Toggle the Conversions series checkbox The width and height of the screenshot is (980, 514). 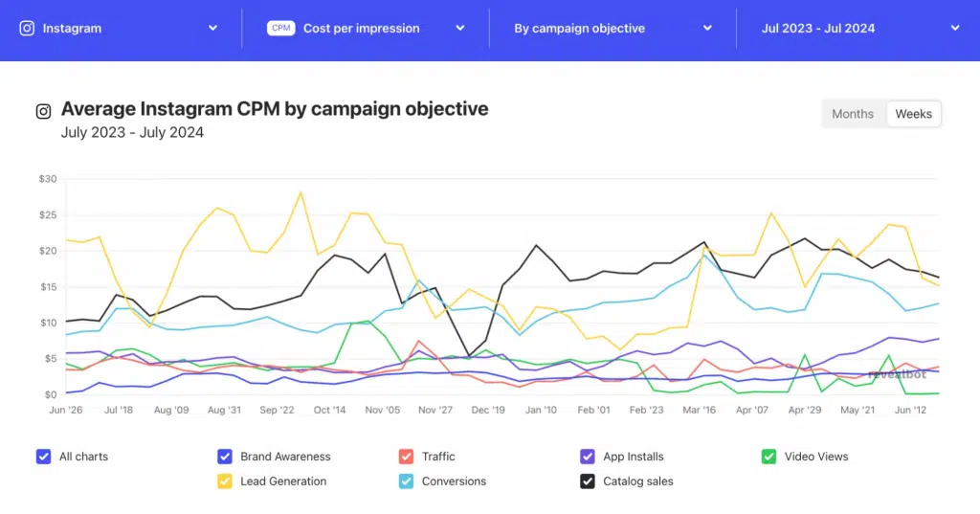pyautogui.click(x=406, y=481)
